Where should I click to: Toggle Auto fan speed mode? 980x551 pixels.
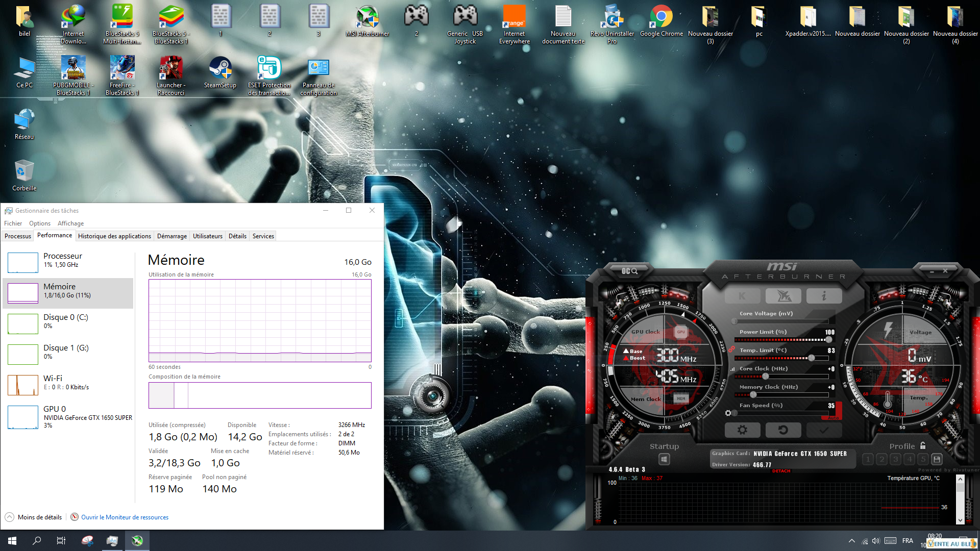(833, 418)
